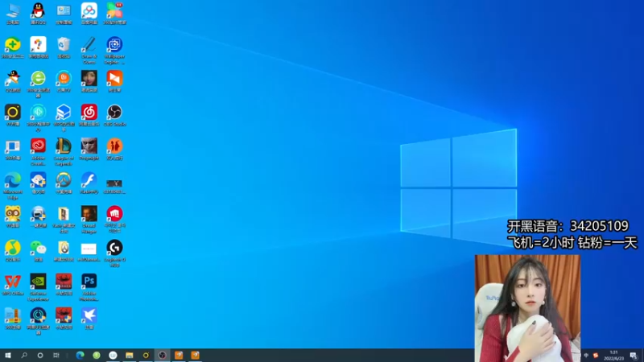Image resolution: width=644 pixels, height=362 pixels.
Task: Click the red Sogou input tray icon
Action: tap(596, 356)
